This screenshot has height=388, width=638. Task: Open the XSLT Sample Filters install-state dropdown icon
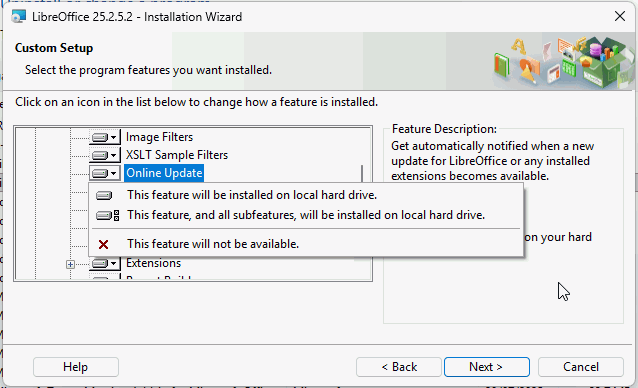click(x=105, y=155)
